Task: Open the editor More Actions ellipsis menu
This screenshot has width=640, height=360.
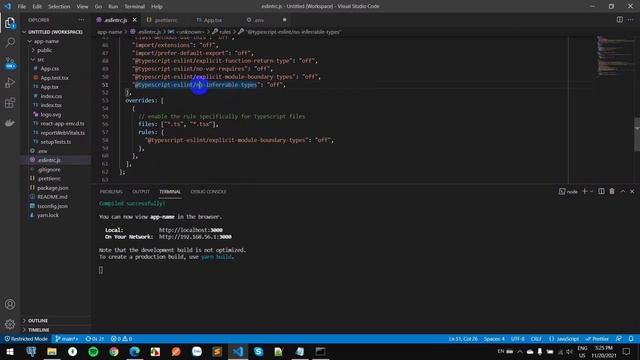Action: [x=631, y=20]
